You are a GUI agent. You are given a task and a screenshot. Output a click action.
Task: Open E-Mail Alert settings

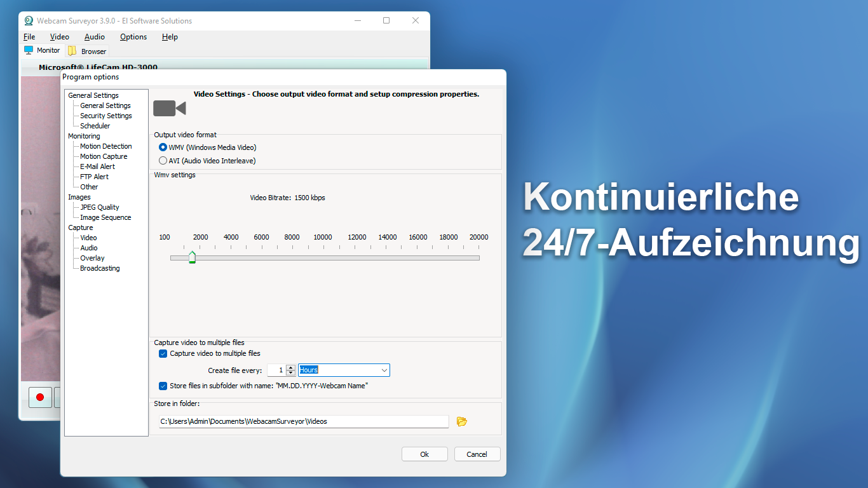coord(98,166)
